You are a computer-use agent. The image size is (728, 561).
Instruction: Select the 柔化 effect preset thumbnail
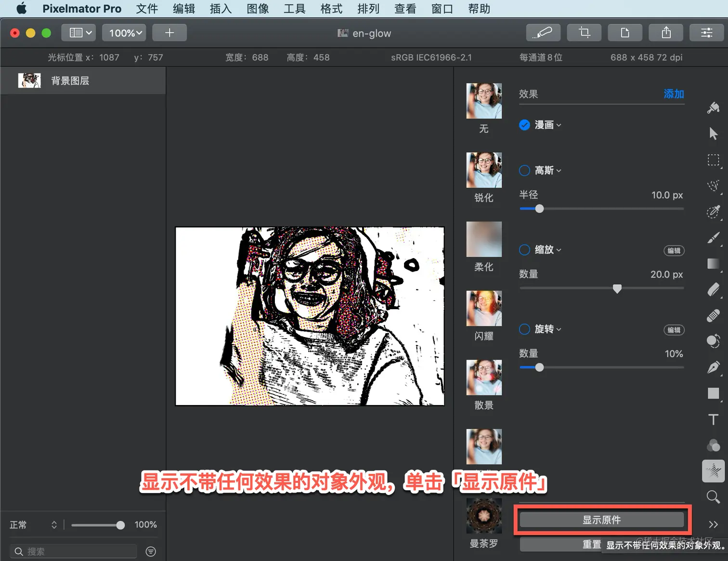pos(484,239)
